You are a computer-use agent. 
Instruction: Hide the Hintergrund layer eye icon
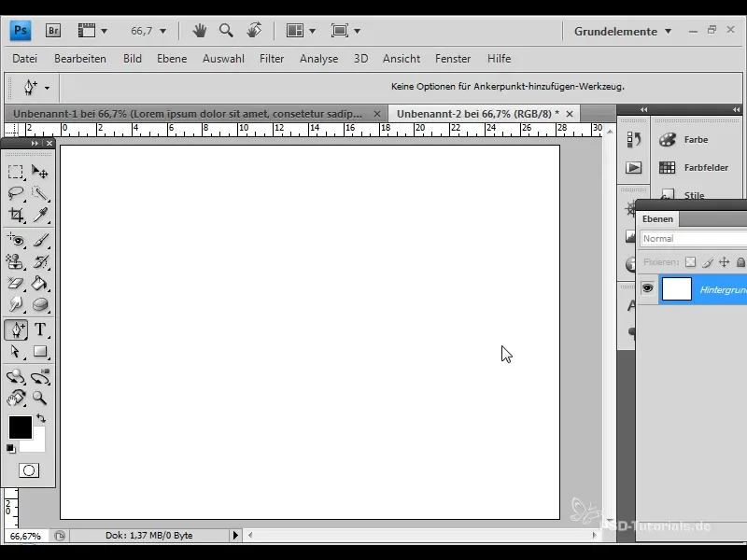647,288
